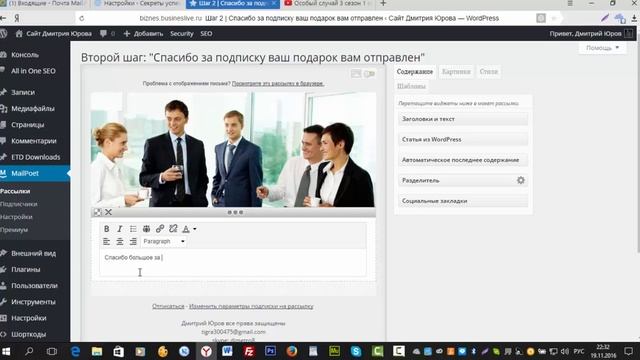Align text left in the editor
Image resolution: width=640 pixels, height=360 pixels.
pyautogui.click(x=107, y=242)
